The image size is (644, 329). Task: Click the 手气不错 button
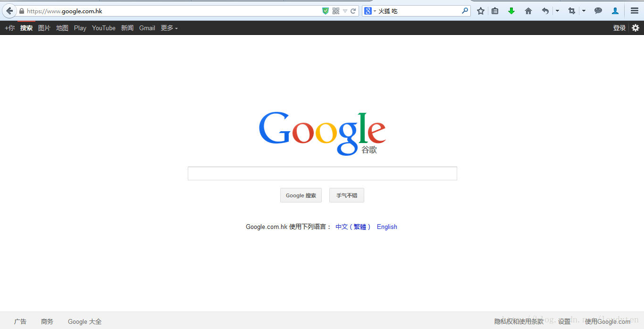click(x=347, y=195)
